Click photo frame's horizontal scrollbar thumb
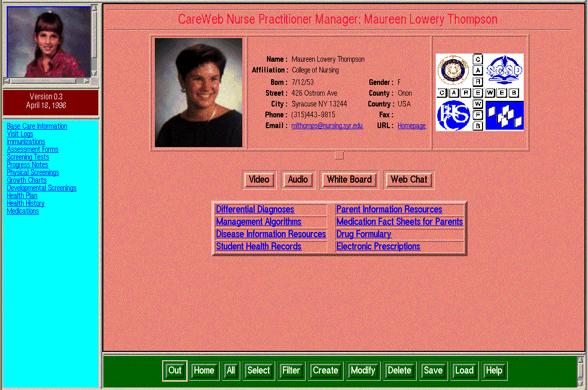The image size is (588, 390). tap(43, 81)
